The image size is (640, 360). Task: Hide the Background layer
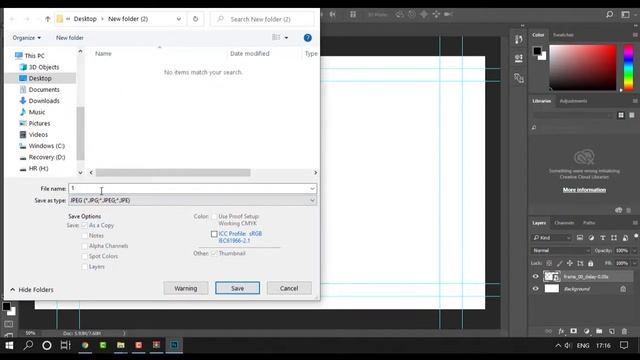coord(536,289)
